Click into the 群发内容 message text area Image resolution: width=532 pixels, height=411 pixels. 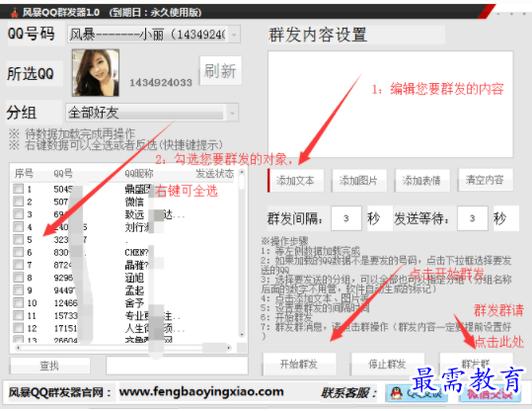390,104
